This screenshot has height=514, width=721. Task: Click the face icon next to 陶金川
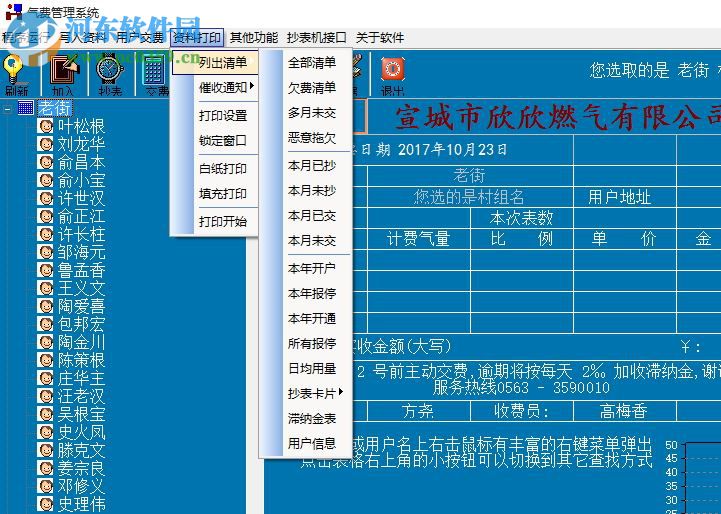coord(45,342)
